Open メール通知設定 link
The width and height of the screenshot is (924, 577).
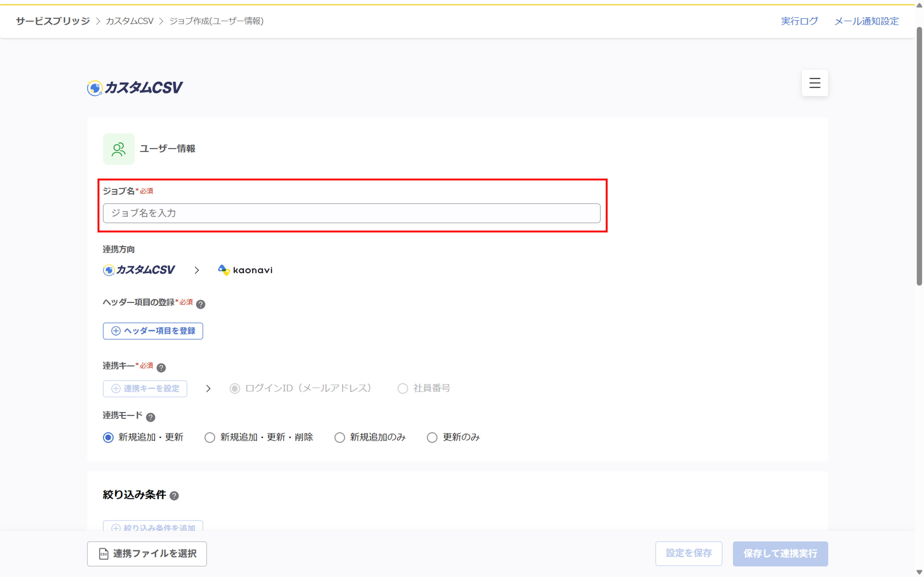(866, 21)
